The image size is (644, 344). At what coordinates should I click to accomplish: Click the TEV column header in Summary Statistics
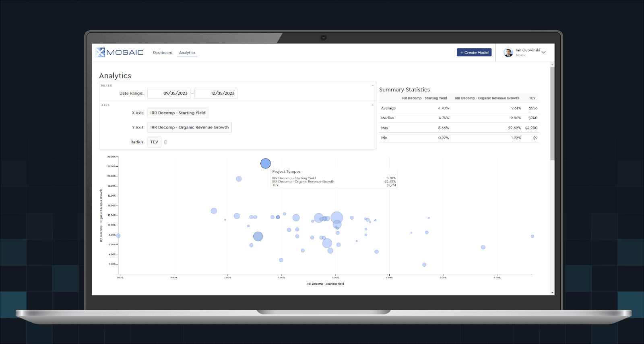pyautogui.click(x=532, y=98)
